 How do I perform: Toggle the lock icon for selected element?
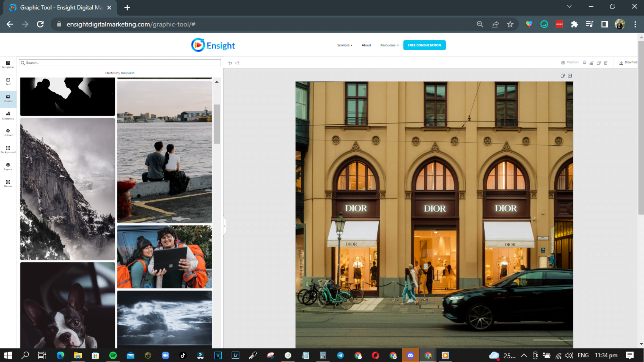point(591,63)
